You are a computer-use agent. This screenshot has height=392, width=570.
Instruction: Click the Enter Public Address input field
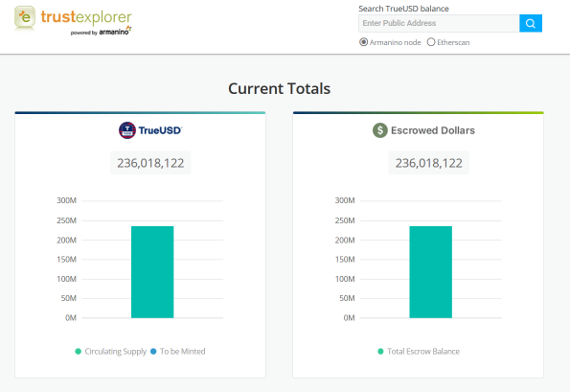coord(439,23)
